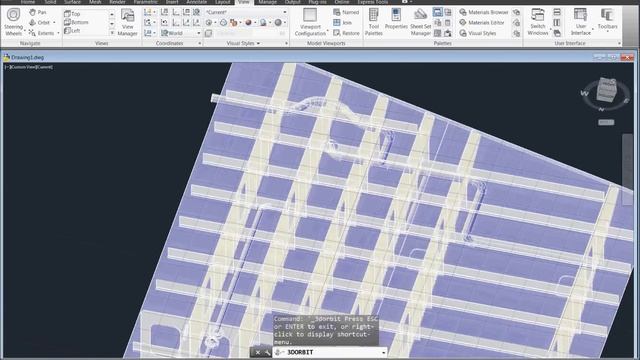Screen dimensions: 640x360
Task: Restore viewports with Restore button
Action: tap(347, 33)
